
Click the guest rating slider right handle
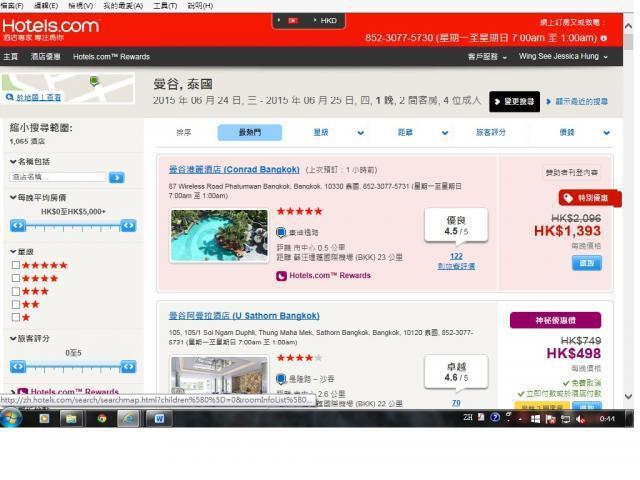pos(128,367)
